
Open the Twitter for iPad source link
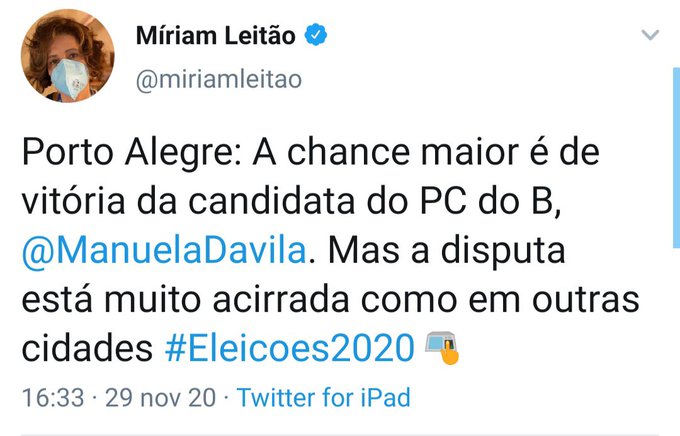(323, 397)
